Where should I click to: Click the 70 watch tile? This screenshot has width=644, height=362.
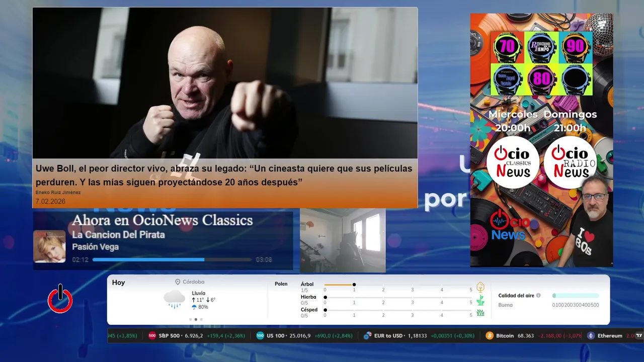pyautogui.click(x=507, y=47)
